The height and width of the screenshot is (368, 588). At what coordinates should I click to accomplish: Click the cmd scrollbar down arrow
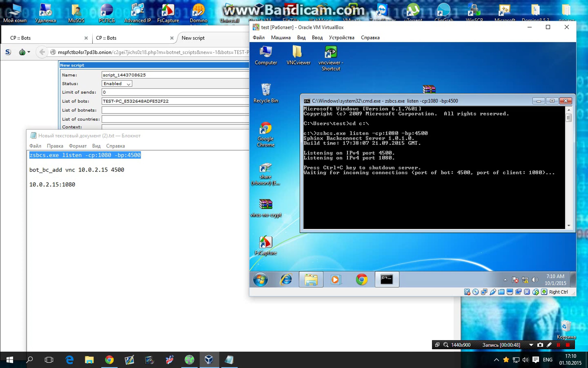(569, 225)
